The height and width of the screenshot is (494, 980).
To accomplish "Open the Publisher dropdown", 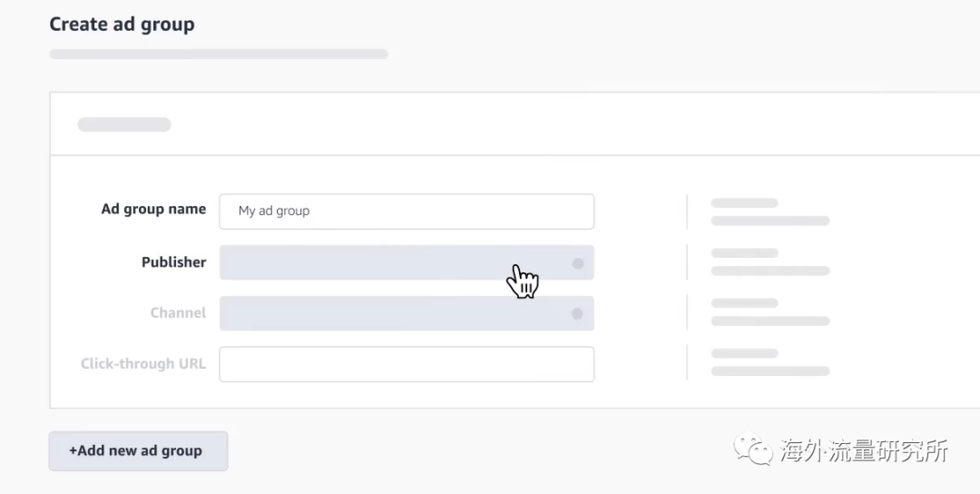I will (407, 262).
